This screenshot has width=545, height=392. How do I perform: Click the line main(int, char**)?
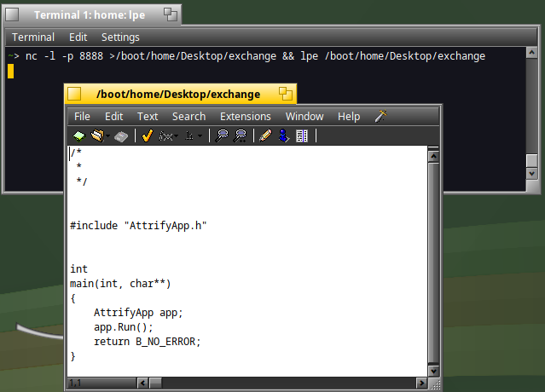point(120,284)
